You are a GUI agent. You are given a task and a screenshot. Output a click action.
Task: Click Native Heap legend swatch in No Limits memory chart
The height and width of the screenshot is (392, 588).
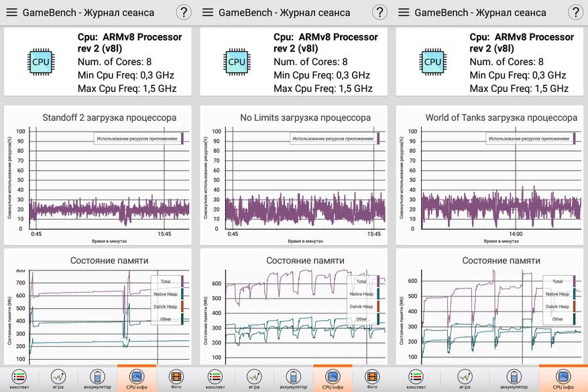(x=378, y=293)
